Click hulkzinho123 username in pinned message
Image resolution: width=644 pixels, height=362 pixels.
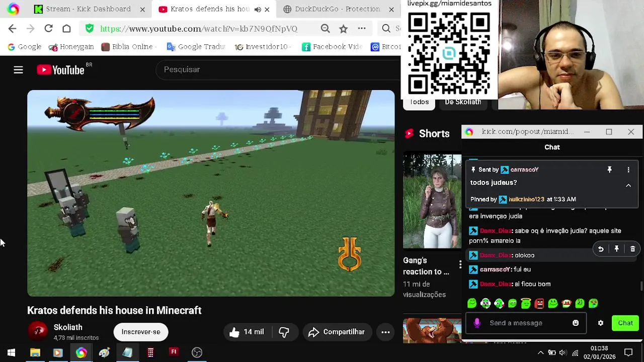point(526,199)
